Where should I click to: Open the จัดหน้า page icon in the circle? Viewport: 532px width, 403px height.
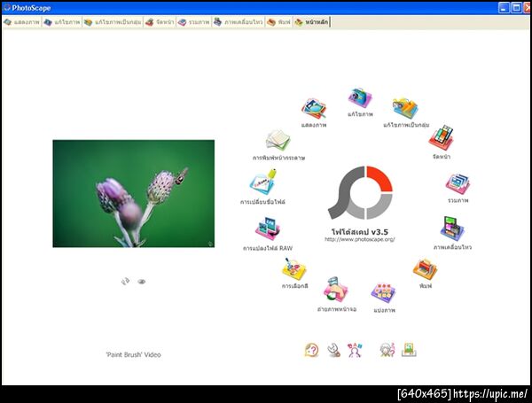pyautogui.click(x=441, y=138)
